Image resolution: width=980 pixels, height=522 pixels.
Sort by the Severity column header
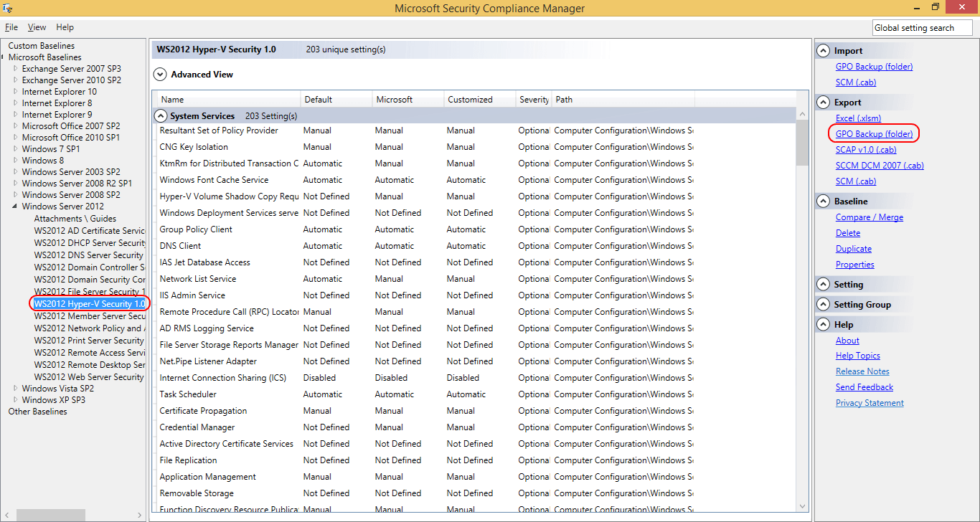coord(534,100)
